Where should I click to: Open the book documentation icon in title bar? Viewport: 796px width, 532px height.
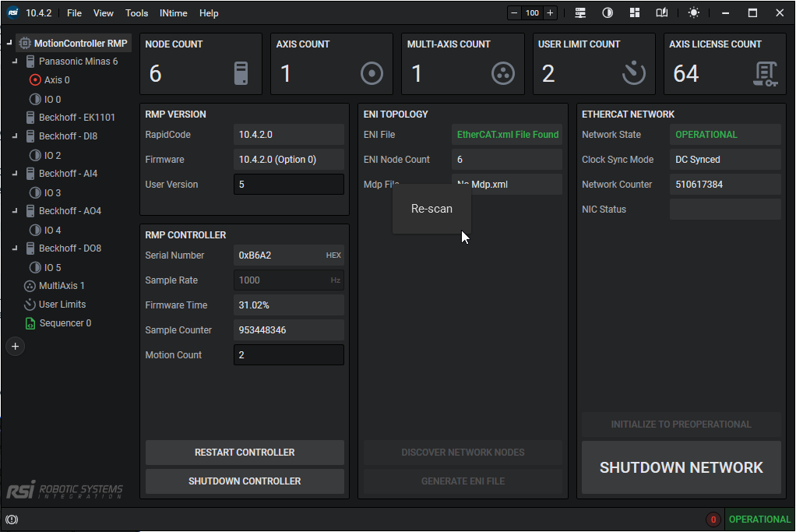(x=662, y=13)
